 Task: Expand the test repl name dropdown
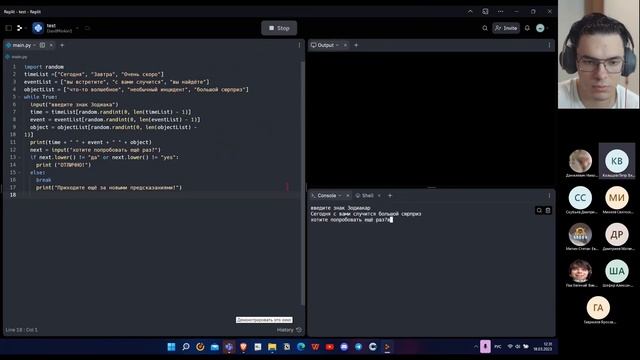[x=77, y=28]
